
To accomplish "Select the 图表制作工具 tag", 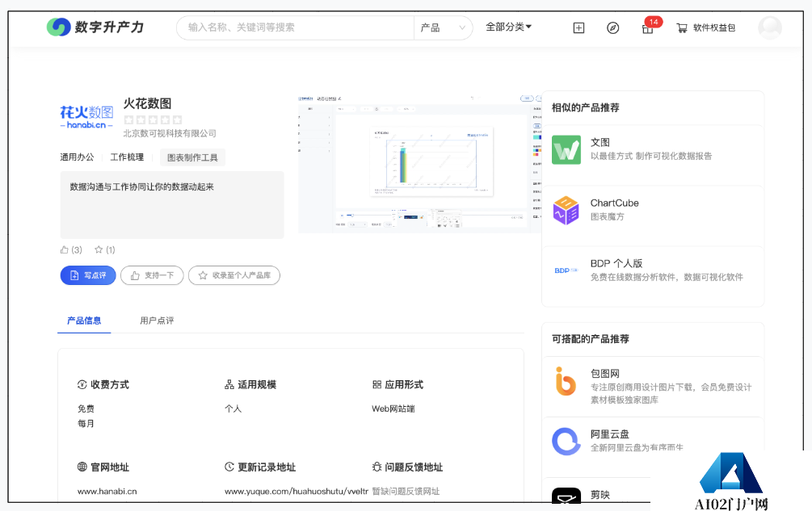I will point(192,157).
